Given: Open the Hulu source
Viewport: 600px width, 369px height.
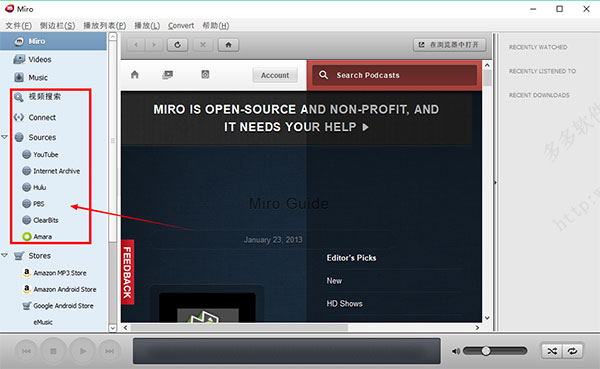Looking at the screenshot, I should point(39,188).
